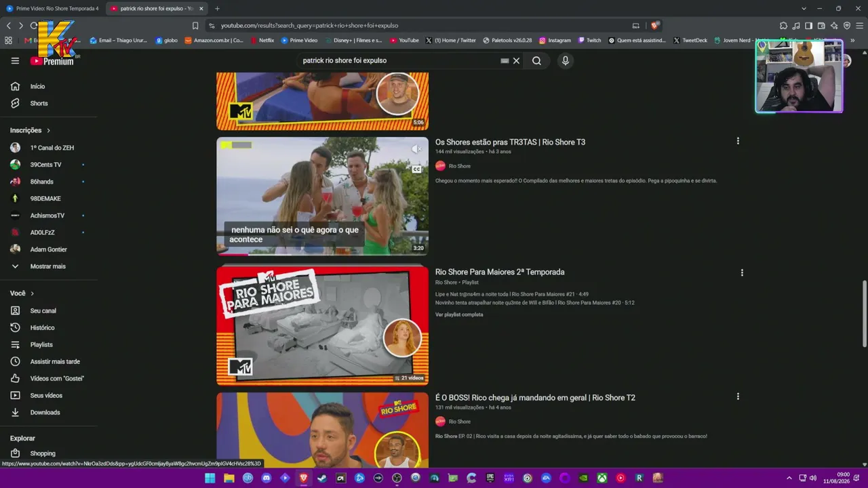Clear the search query with the X icon
This screenshot has height=488, width=868.
[516, 60]
